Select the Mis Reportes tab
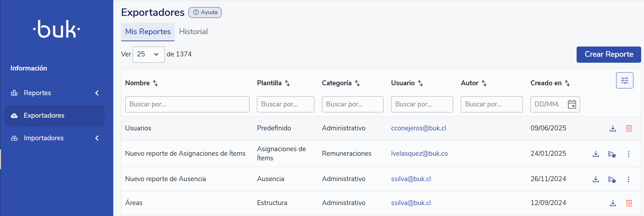The height and width of the screenshot is (216, 644). pos(148,32)
